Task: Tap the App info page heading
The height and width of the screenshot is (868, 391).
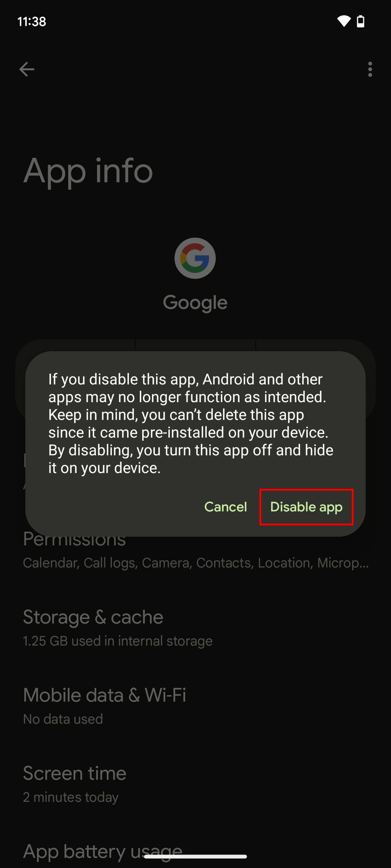Action: tap(88, 171)
